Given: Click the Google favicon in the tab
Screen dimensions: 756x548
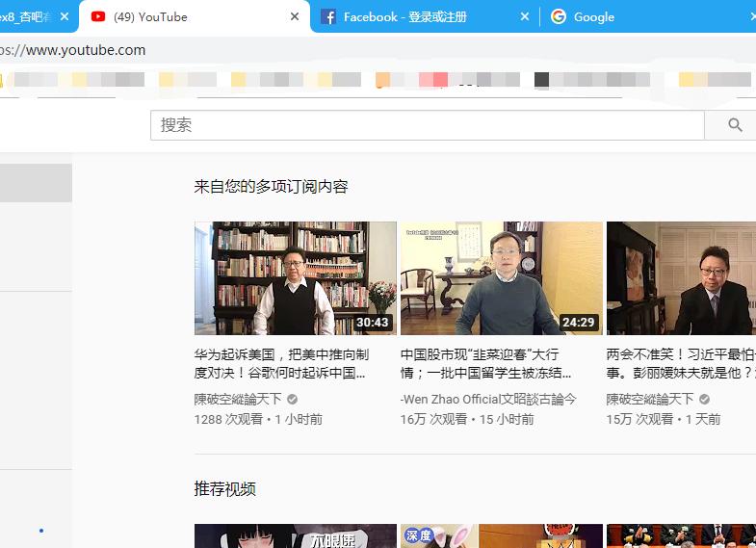Looking at the screenshot, I should pyautogui.click(x=559, y=17).
